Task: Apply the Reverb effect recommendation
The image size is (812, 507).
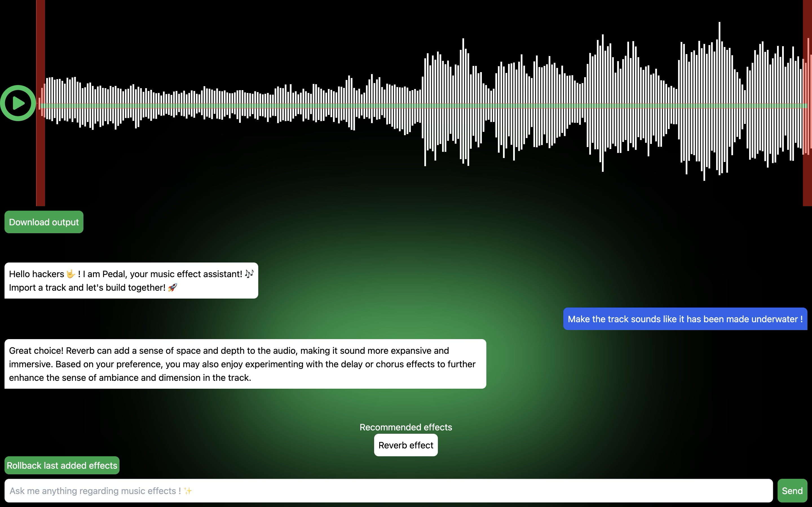Action: (406, 445)
